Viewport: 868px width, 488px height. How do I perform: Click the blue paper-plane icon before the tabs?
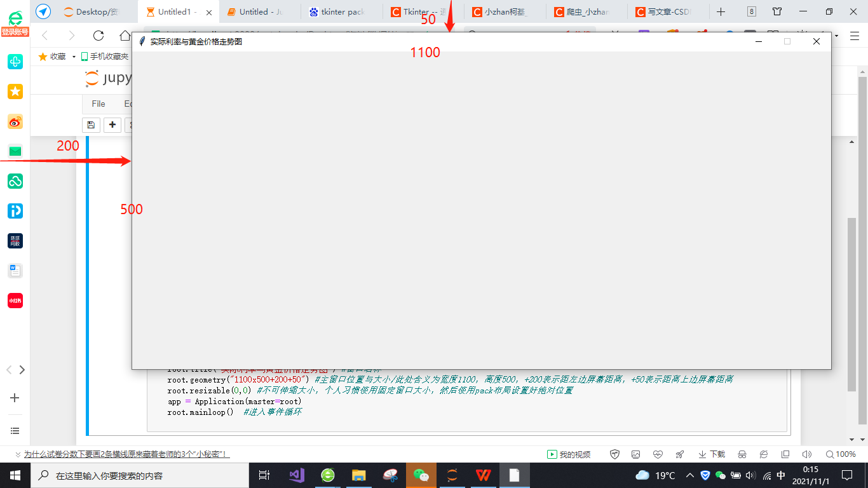point(43,11)
